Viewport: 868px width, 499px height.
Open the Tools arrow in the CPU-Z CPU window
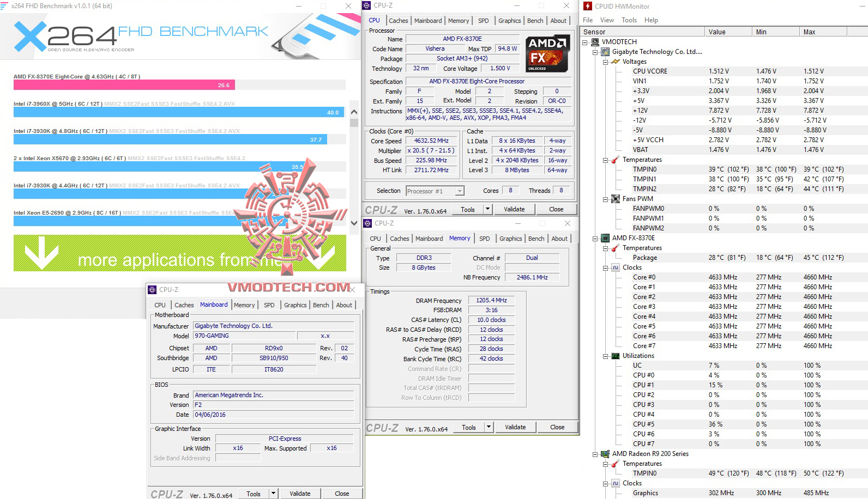(488, 209)
